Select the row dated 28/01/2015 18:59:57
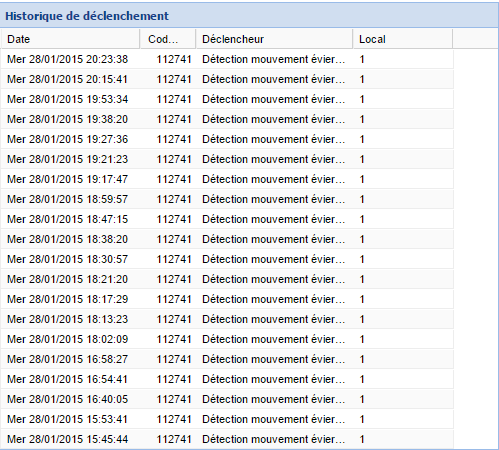Image resolution: width=499 pixels, height=450 pixels. click(227, 199)
